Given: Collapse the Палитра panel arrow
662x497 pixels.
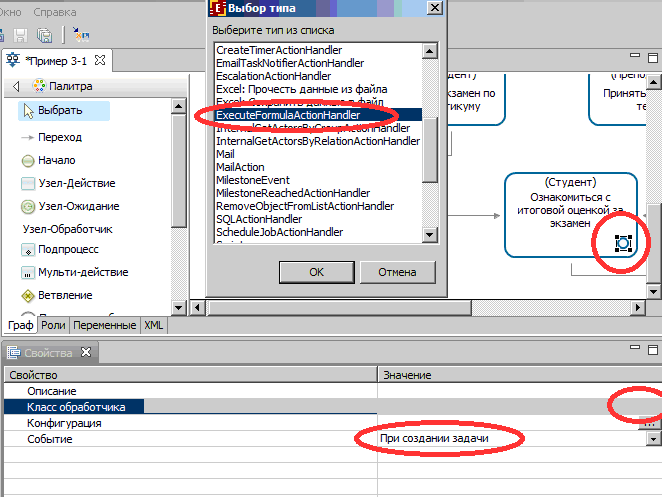Looking at the screenshot, I should tap(16, 86).
